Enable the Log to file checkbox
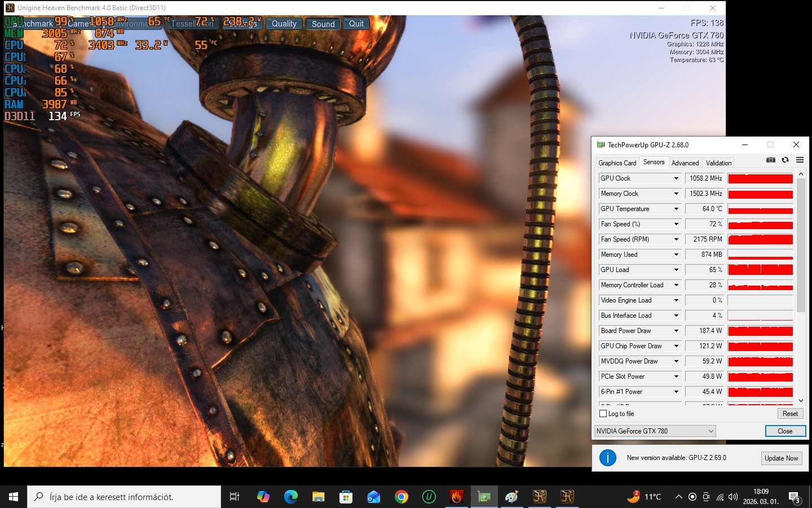812x508 pixels. pyautogui.click(x=603, y=414)
